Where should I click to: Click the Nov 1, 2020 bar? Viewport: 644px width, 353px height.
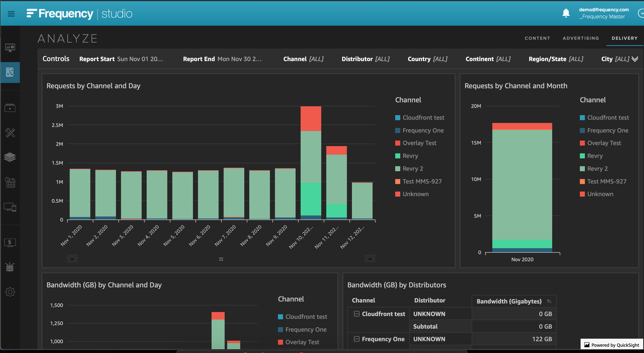tap(80, 194)
